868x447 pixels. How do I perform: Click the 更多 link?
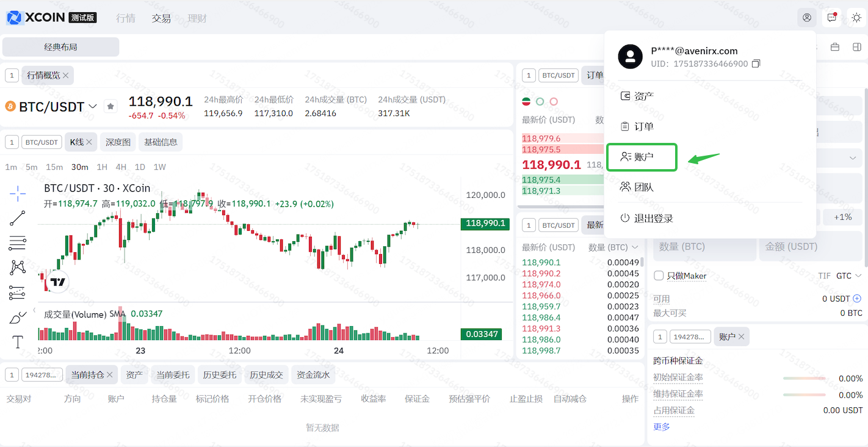[x=662, y=427]
